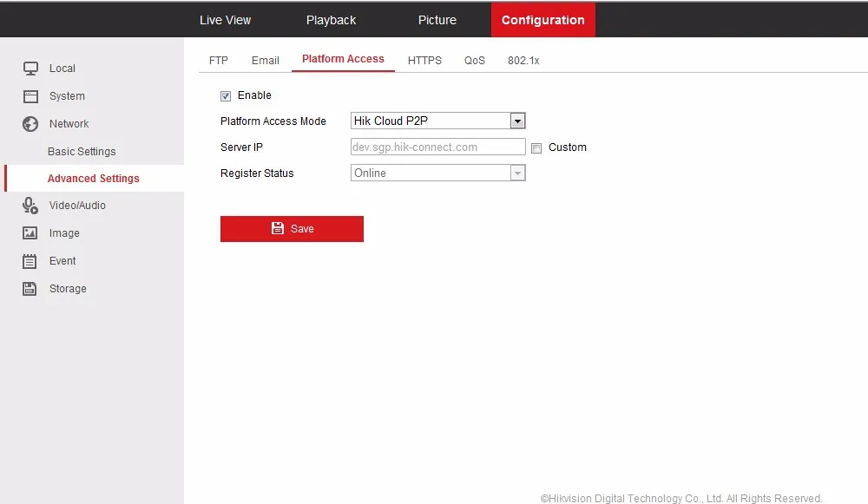This screenshot has height=504, width=868.
Task: Click the Server IP label
Action: tap(241, 147)
